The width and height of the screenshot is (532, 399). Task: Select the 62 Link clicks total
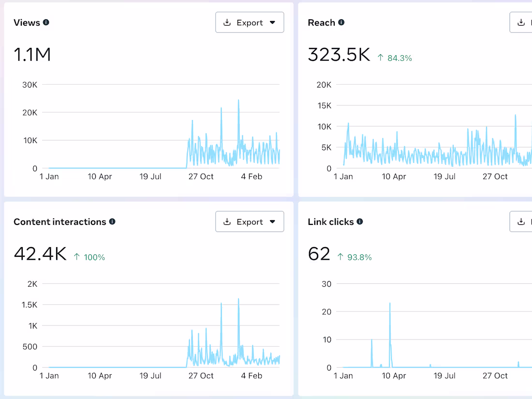[x=319, y=254]
